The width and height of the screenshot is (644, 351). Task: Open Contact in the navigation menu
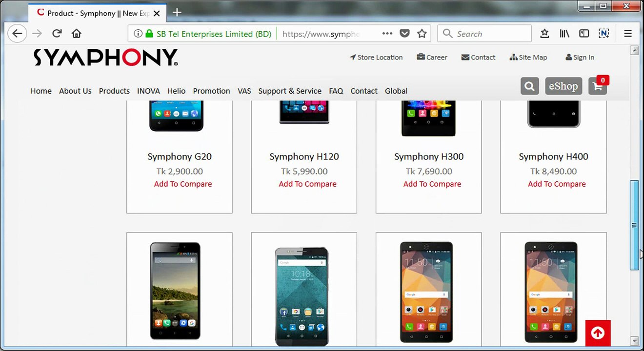pos(364,91)
